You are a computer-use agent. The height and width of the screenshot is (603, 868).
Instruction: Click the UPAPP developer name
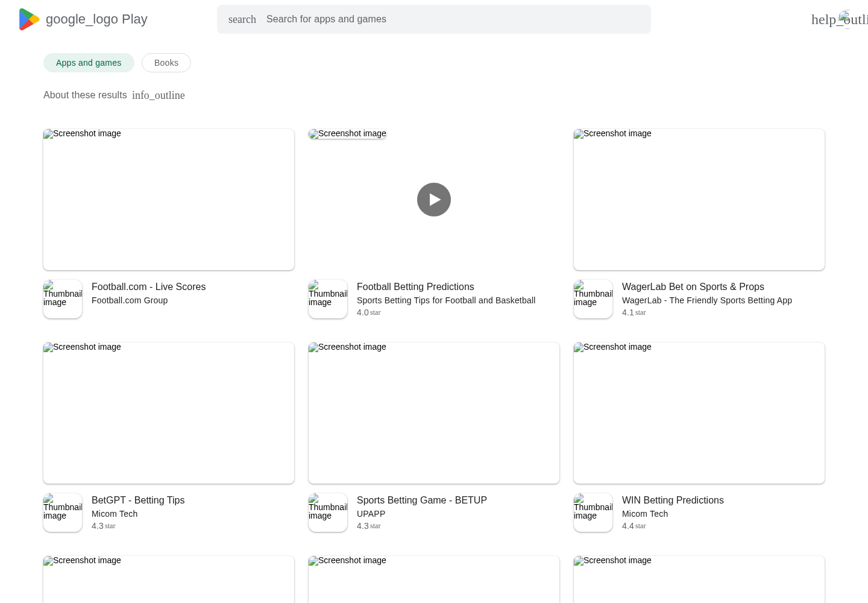pyautogui.click(x=371, y=514)
